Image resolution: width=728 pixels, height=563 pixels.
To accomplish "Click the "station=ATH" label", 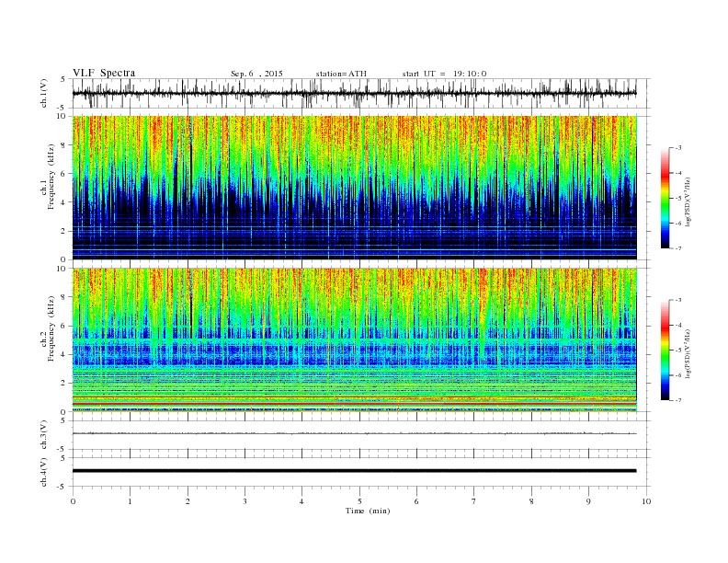I will coord(341,74).
